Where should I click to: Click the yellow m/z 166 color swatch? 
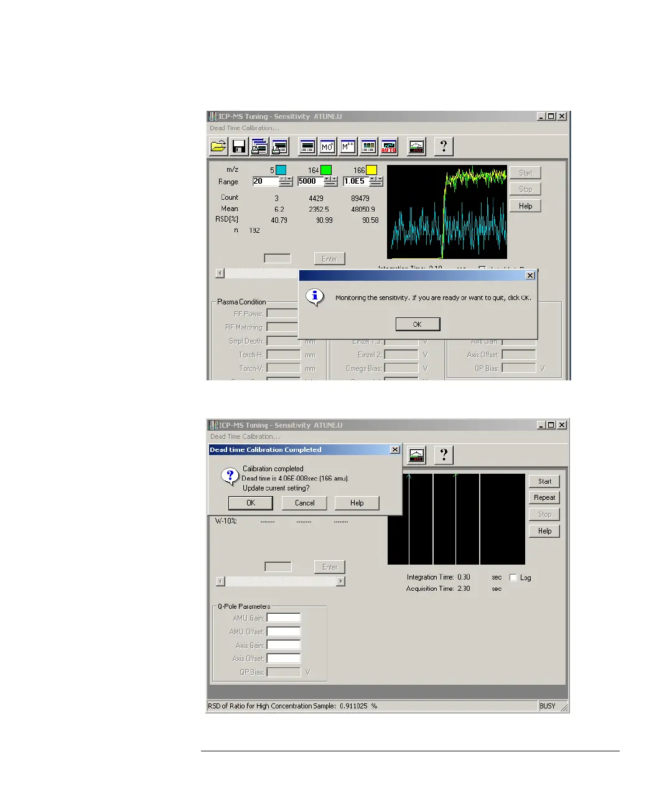coord(371,170)
